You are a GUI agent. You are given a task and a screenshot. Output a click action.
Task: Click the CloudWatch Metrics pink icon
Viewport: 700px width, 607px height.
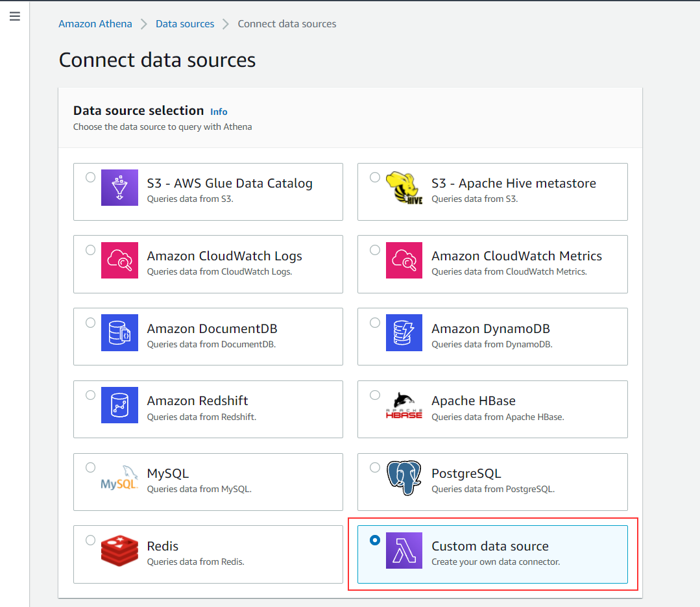(404, 260)
